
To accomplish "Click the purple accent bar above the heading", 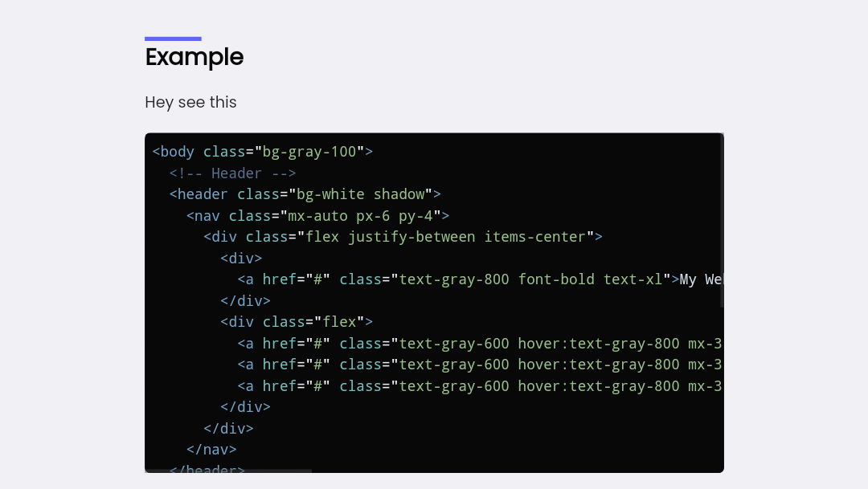I will [x=173, y=39].
